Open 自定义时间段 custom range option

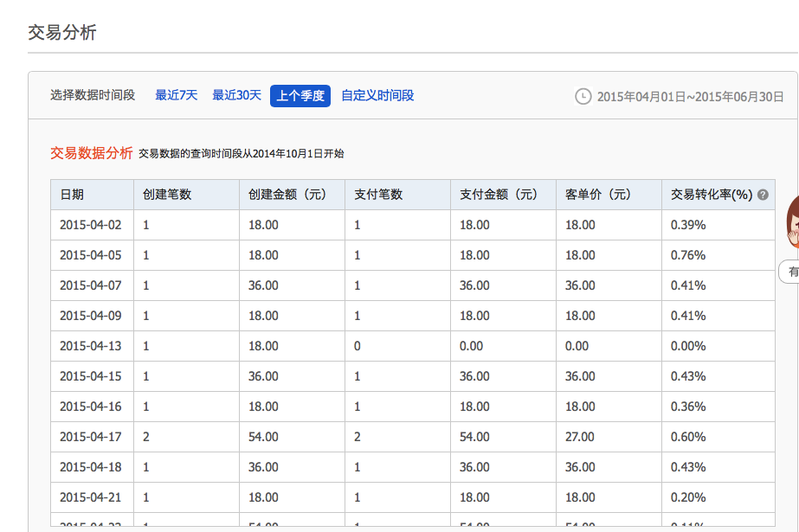click(377, 95)
